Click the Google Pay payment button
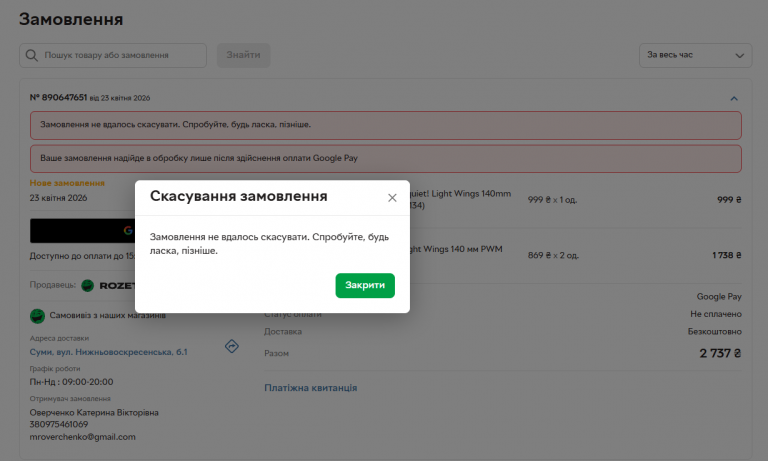Image resolution: width=768 pixels, height=461 pixels. 82,231
